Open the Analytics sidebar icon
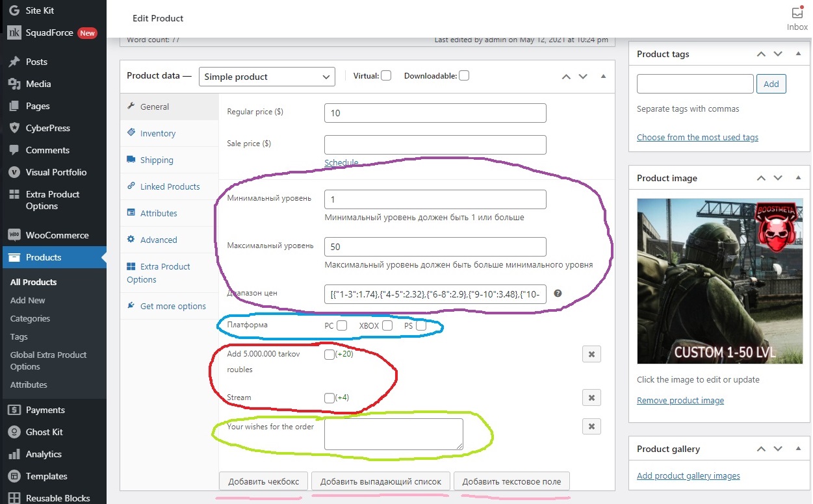The width and height of the screenshot is (813, 504). click(x=14, y=454)
